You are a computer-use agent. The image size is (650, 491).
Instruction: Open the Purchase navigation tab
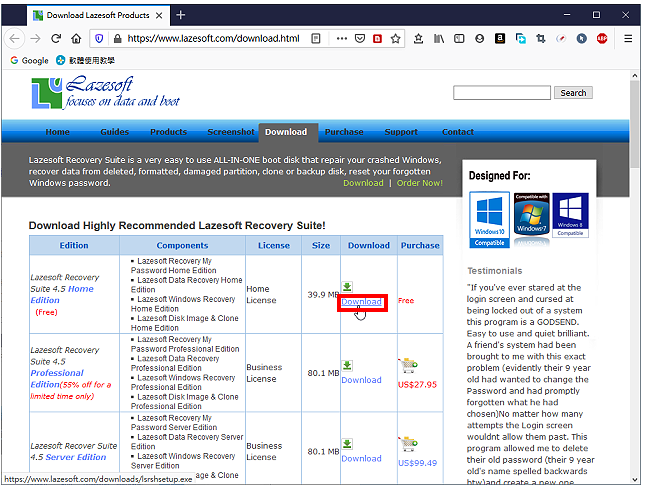(344, 132)
